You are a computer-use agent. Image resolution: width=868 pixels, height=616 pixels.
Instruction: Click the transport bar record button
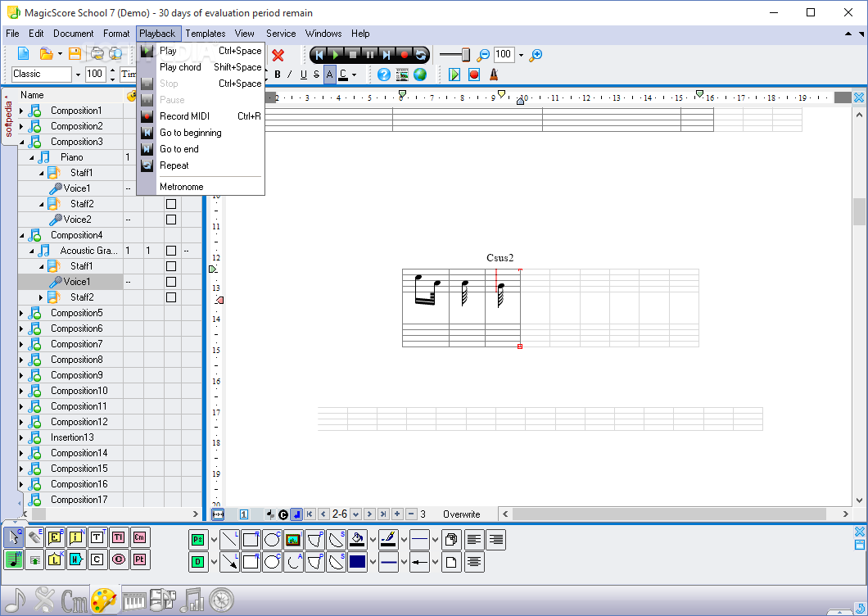(404, 54)
